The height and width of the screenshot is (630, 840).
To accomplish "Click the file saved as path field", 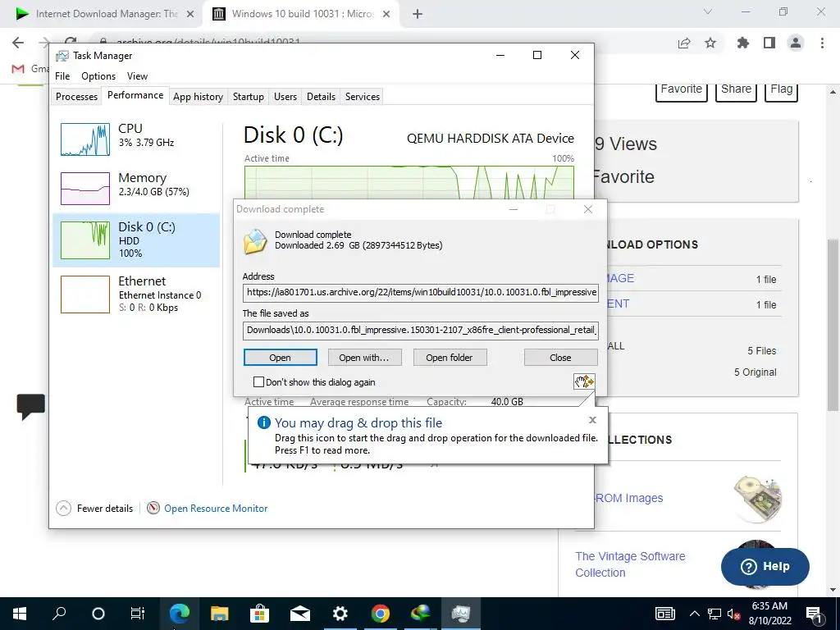I will (x=421, y=330).
